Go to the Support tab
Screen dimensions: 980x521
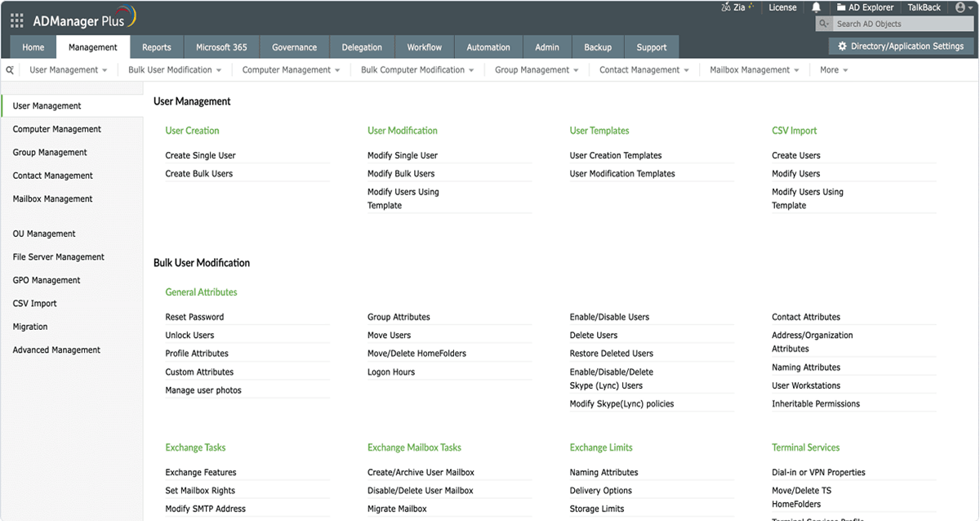[652, 47]
